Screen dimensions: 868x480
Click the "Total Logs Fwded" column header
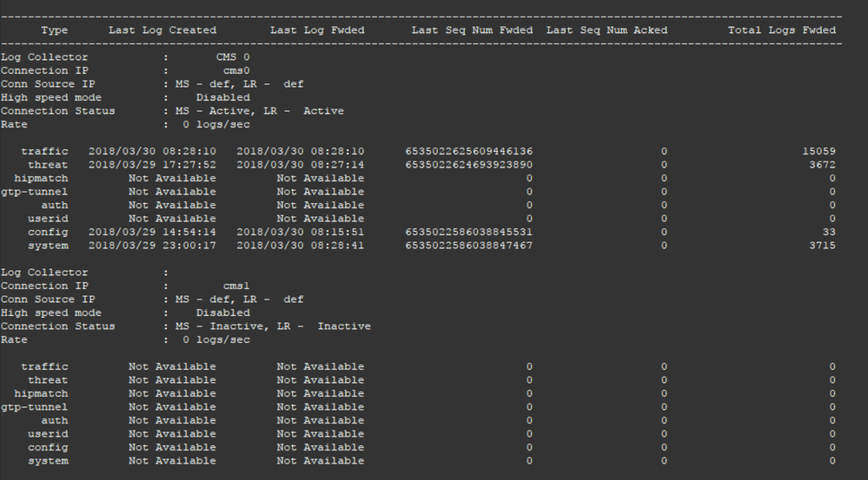point(782,30)
